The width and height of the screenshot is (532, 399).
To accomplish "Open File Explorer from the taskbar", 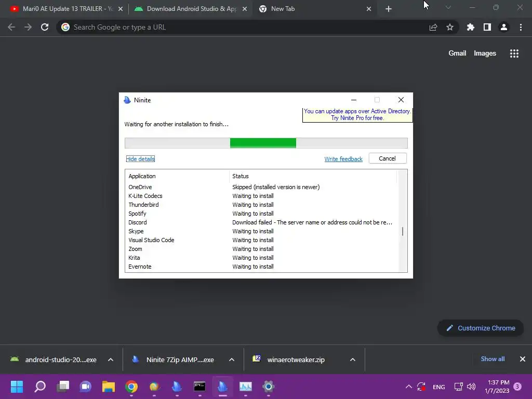I will pos(109,387).
